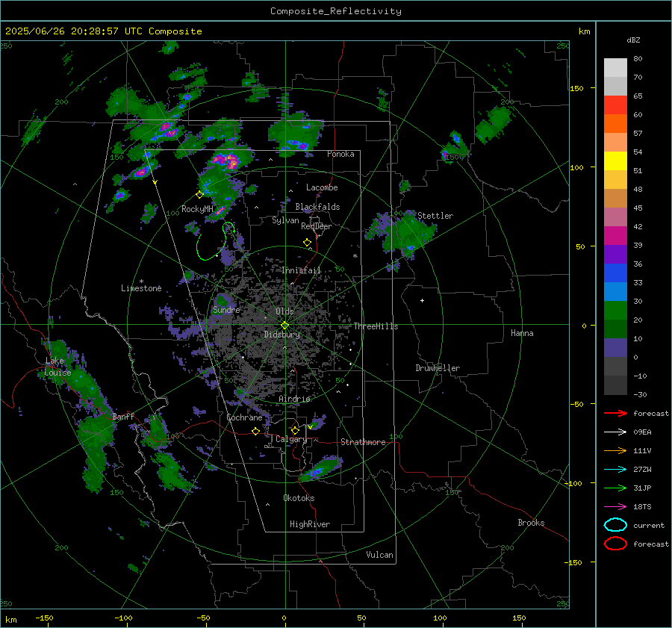Screen dimensions: 672x628
Task: Select the magenta 39-42 dBZ swatch
Action: [615, 236]
